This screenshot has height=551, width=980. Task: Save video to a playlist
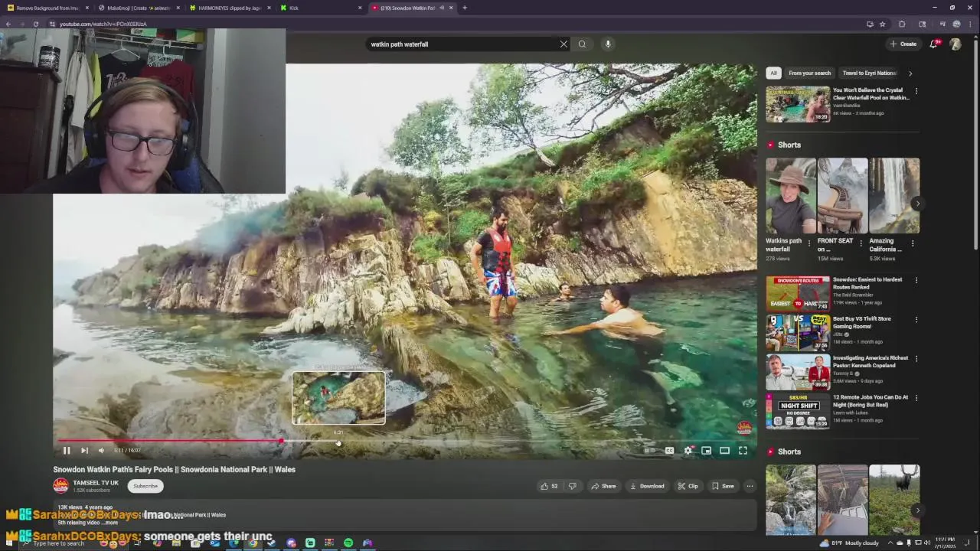tap(723, 486)
